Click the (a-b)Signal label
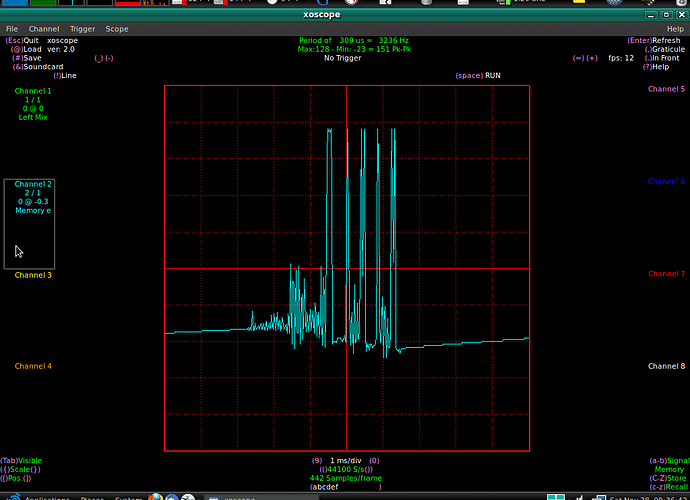 (x=669, y=461)
